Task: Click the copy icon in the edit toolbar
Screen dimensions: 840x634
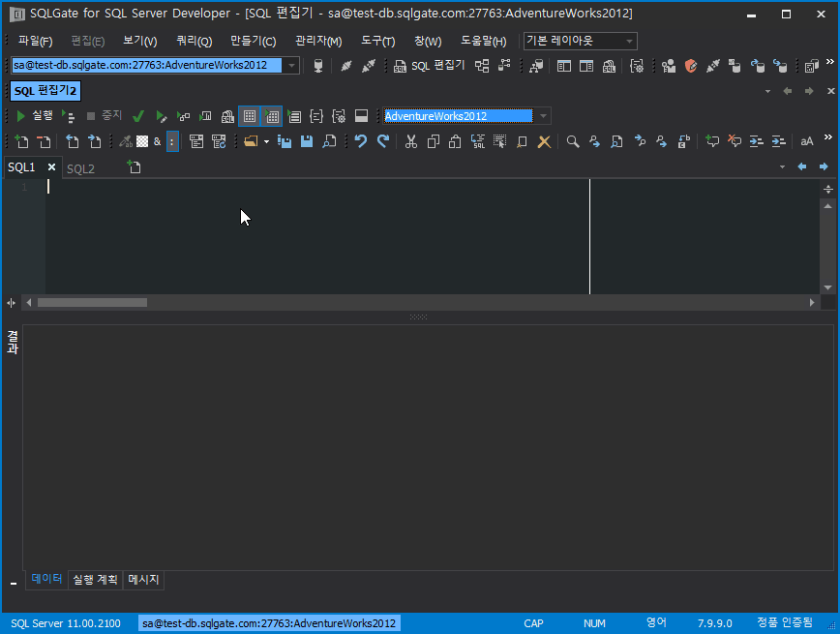Action: tap(433, 141)
